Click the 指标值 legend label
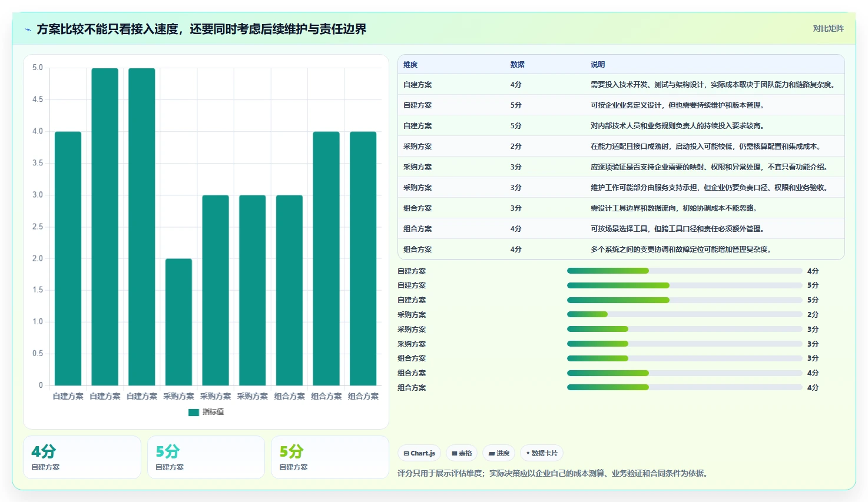 (213, 412)
